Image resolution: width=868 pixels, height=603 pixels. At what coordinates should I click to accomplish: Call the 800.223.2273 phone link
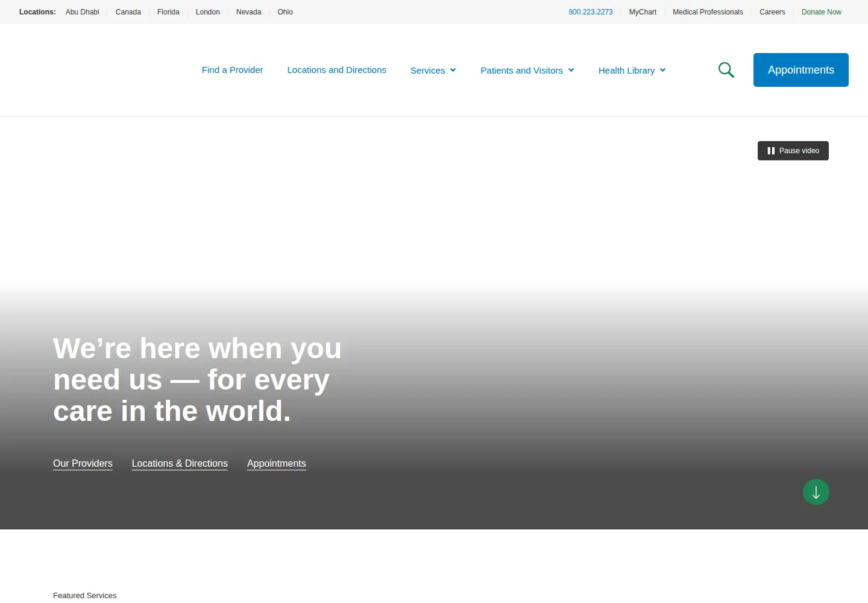(591, 12)
